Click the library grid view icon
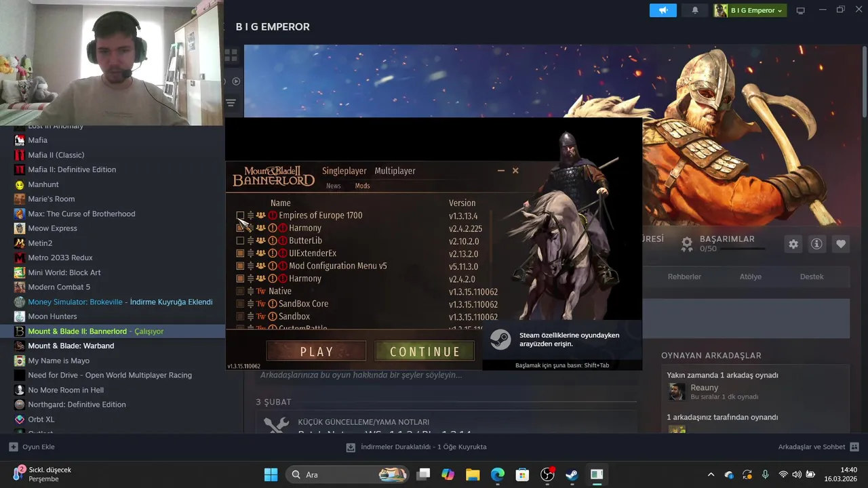Image resolution: width=868 pixels, height=488 pixels. [231, 56]
